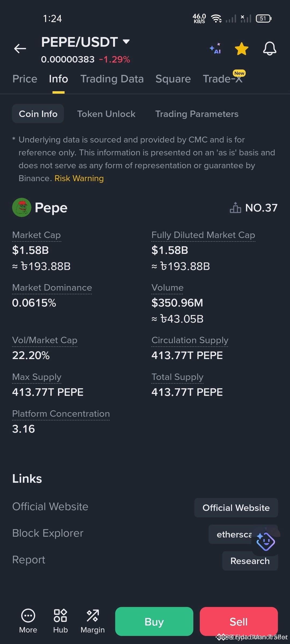Open the AI assistant sparkle icon
Viewport: 290px width, 644px height.
pos(215,49)
